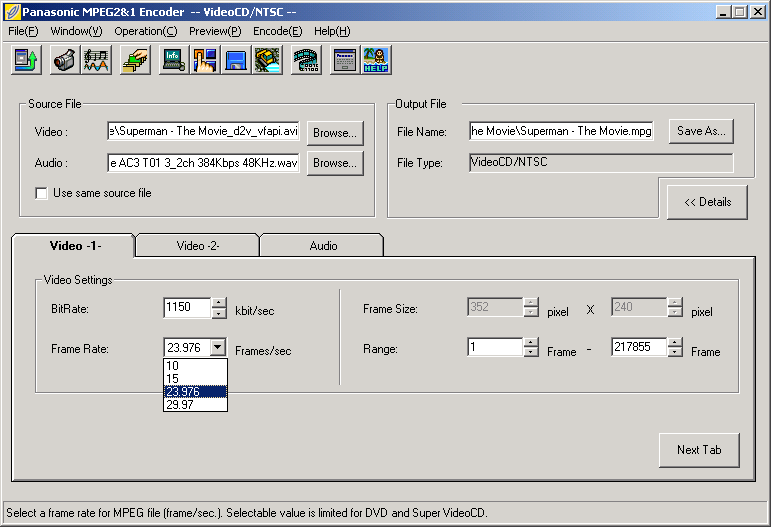Screen dimensions: 771x527
Task: Open the Frame Rate dropdown arrow
Action: coord(218,347)
